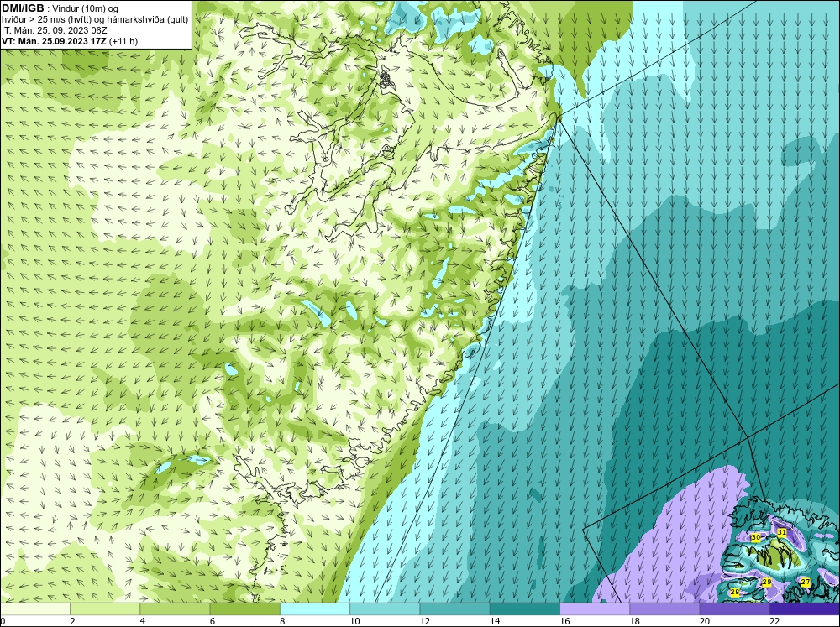This screenshot has width=840, height=627.
Task: Click the "DMI/IGB : Vindur (10m) og" title line
Action: click(60, 8)
